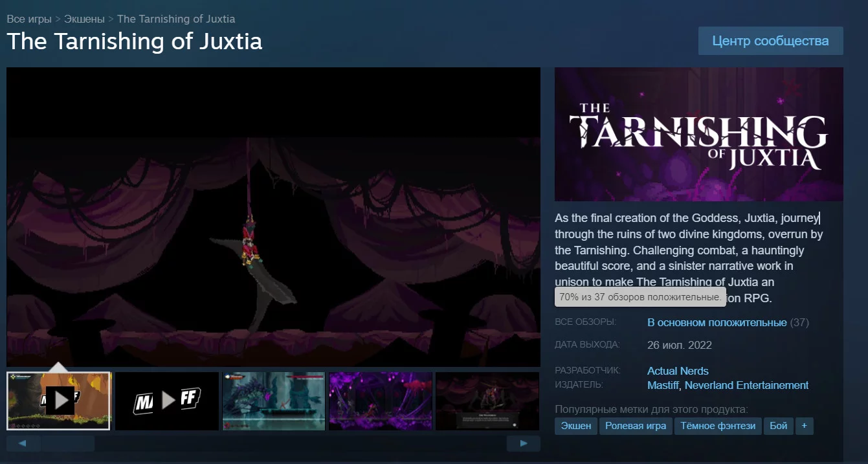Click the 'ВСЕ ОБЗОРЫ:' label
The image size is (868, 464).
click(586, 322)
